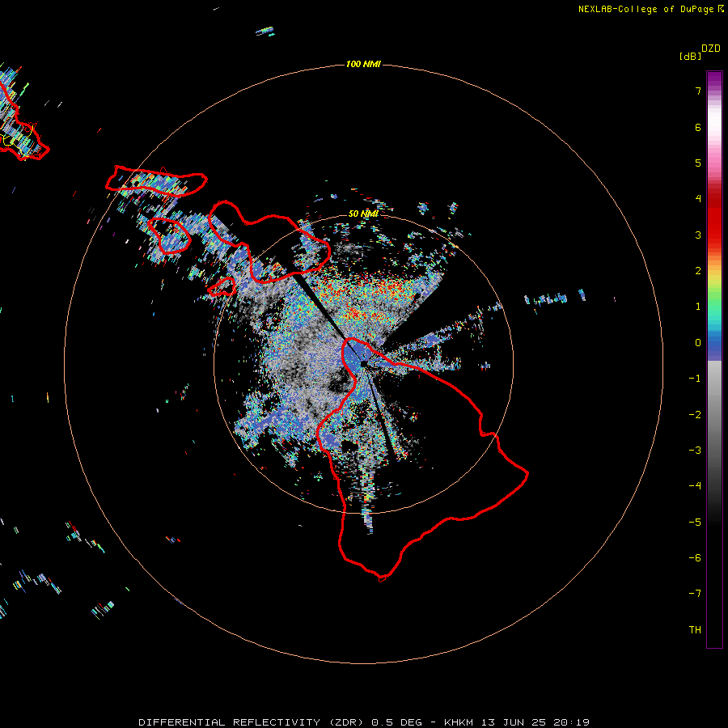Click the blue band of the color bar
Screen dimensions: 728x728
[x=714, y=346]
